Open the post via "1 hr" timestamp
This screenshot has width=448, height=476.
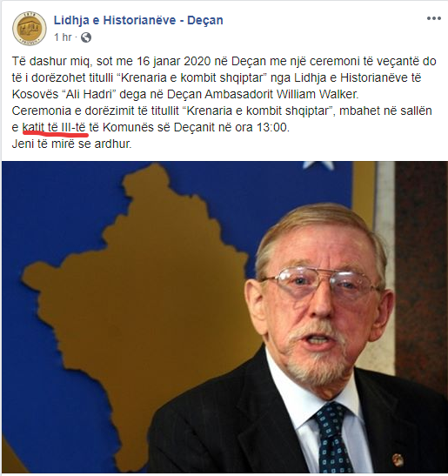pyautogui.click(x=63, y=37)
